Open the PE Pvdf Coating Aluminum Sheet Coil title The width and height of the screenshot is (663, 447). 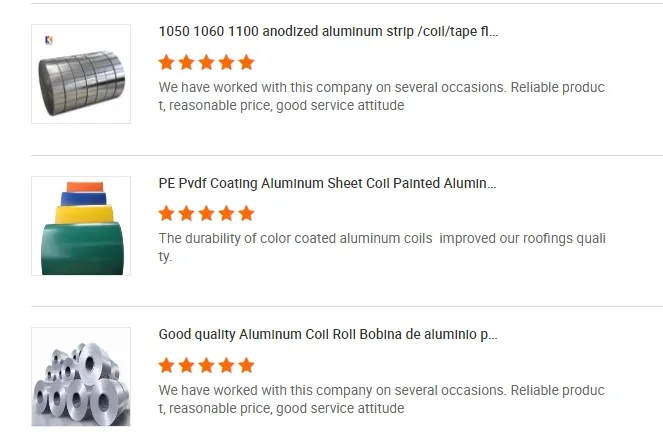click(x=327, y=183)
